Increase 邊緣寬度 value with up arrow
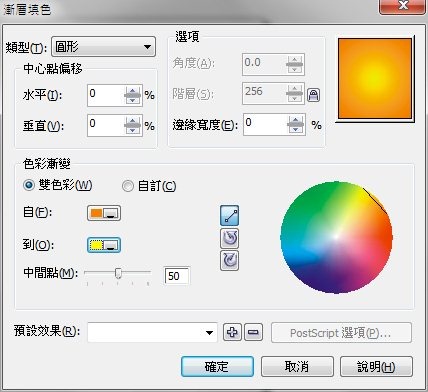Viewport: 428px width, 392px height. click(296, 120)
